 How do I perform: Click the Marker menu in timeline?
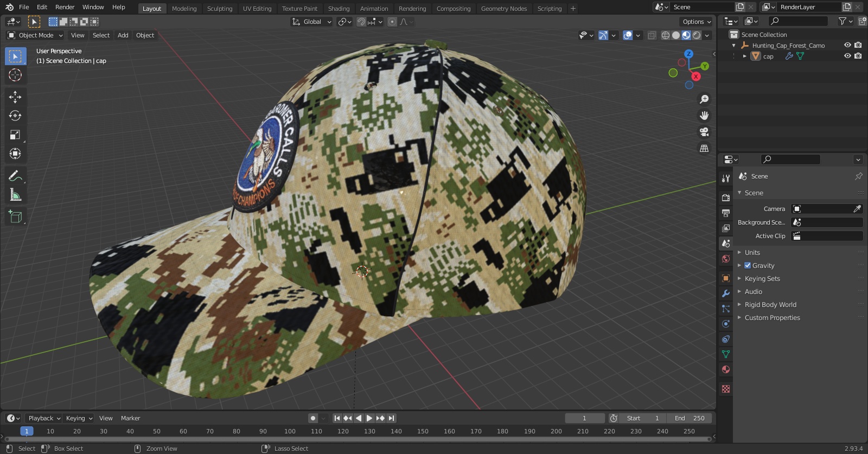130,418
